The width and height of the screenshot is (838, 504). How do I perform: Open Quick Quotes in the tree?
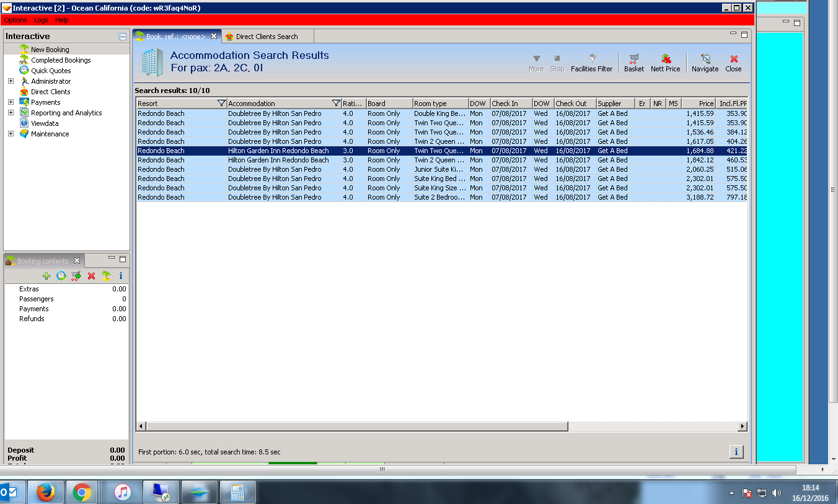(x=51, y=71)
